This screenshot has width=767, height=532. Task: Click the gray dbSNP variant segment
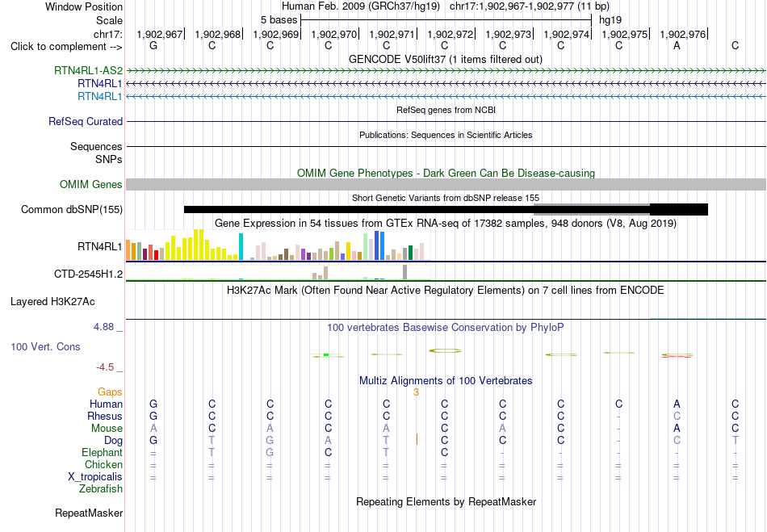pos(592,209)
